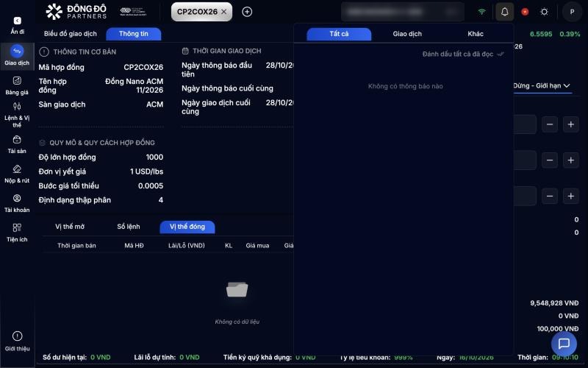
Task: Decrease the third order field value
Action: coord(550,197)
